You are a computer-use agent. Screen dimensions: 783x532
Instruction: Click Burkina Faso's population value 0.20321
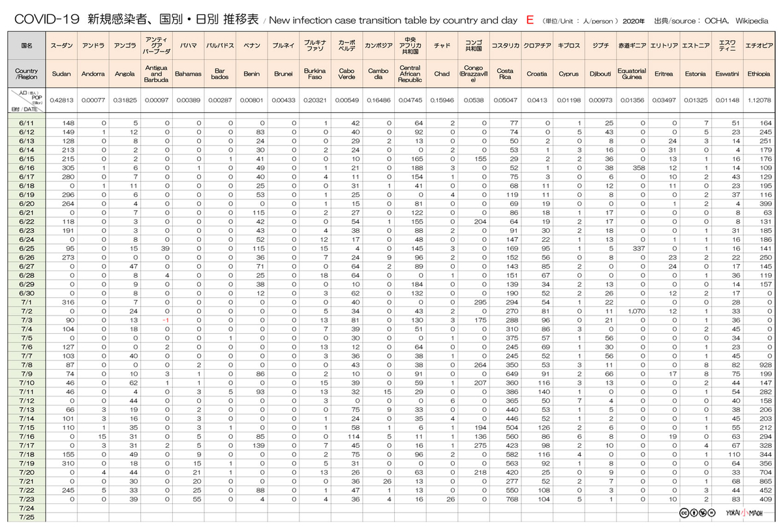pos(315,100)
